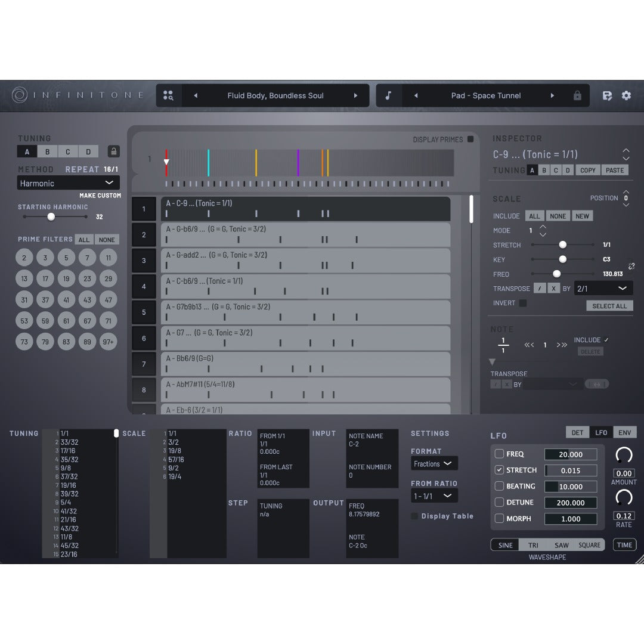Viewport: 644px width, 644px height.
Task: Open the Harmonic method dropdown
Action: (68, 182)
